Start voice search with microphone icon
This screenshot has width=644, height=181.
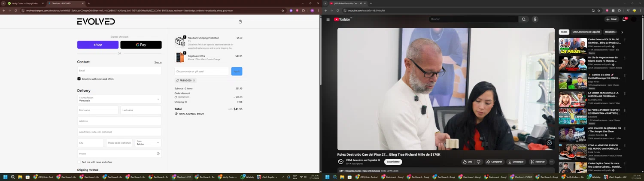pyautogui.click(x=535, y=19)
